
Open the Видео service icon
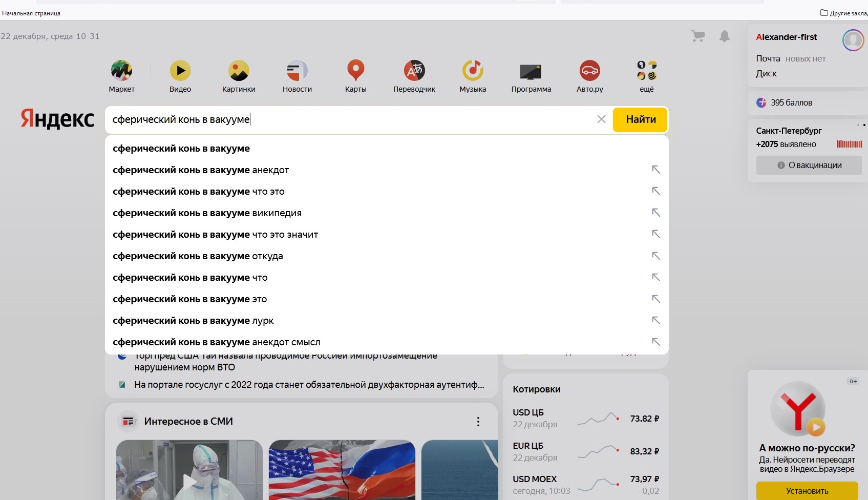180,71
